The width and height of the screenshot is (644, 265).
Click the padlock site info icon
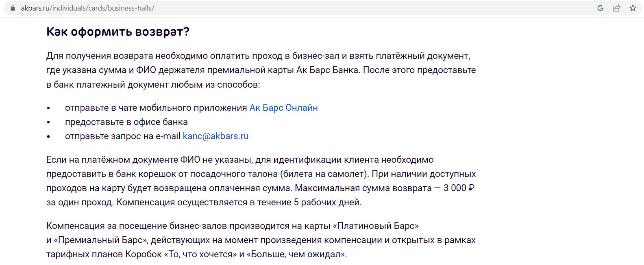(x=13, y=8)
